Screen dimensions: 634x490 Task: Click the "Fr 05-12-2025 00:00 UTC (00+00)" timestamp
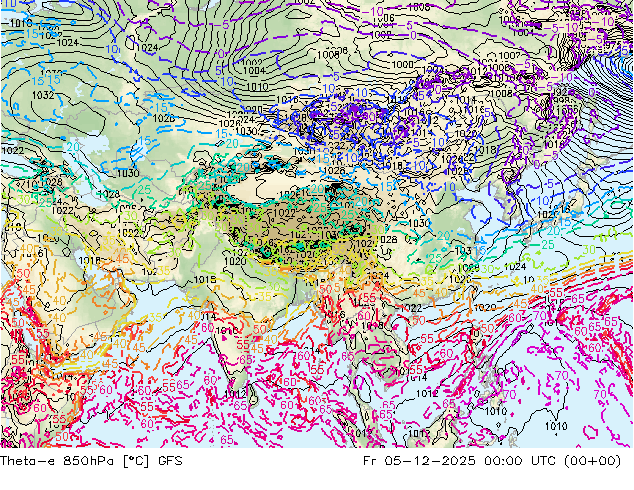coord(492,461)
